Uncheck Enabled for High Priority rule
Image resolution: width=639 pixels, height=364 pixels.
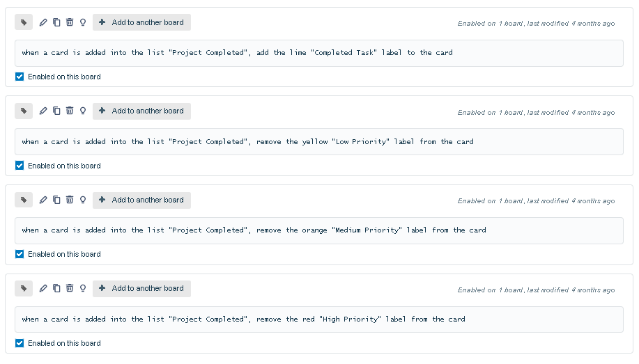point(20,343)
